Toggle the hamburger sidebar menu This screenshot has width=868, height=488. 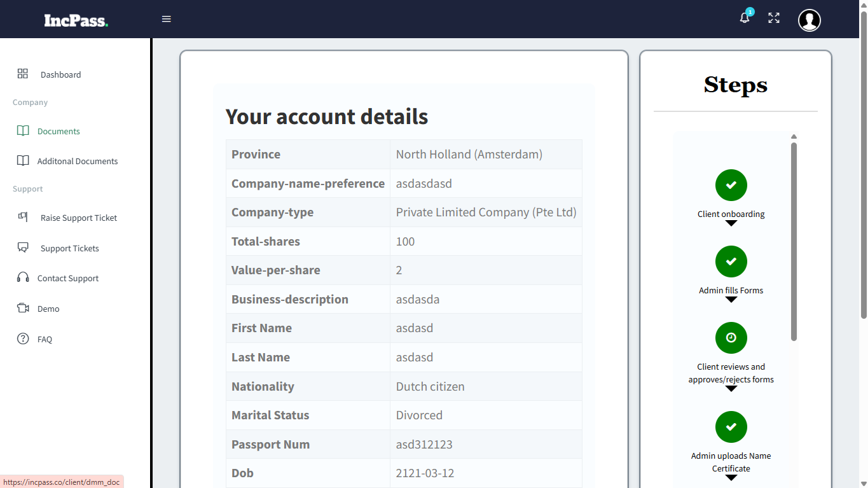167,19
